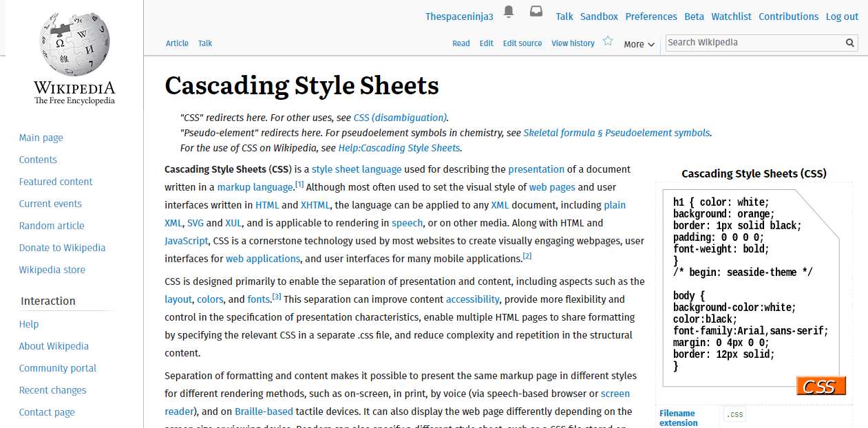Log out of the account
The image size is (868, 428).
click(x=842, y=17)
